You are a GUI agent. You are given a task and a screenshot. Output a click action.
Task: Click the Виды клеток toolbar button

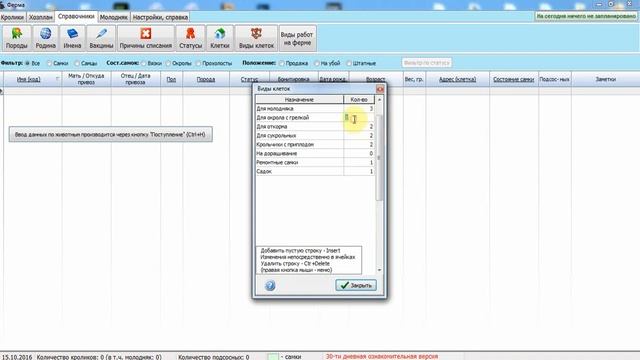coord(256,38)
